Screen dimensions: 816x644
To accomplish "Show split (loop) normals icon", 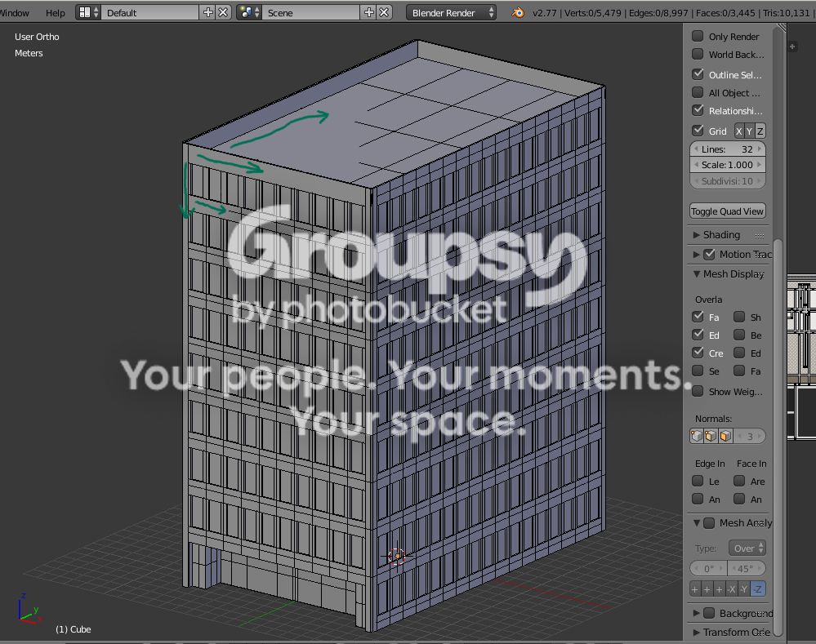I will 711,436.
